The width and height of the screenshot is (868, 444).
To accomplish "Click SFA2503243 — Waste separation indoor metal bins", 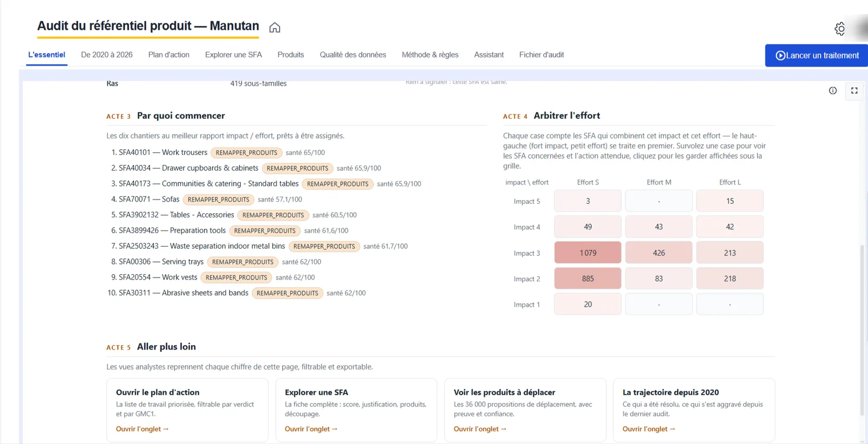I will 202,246.
